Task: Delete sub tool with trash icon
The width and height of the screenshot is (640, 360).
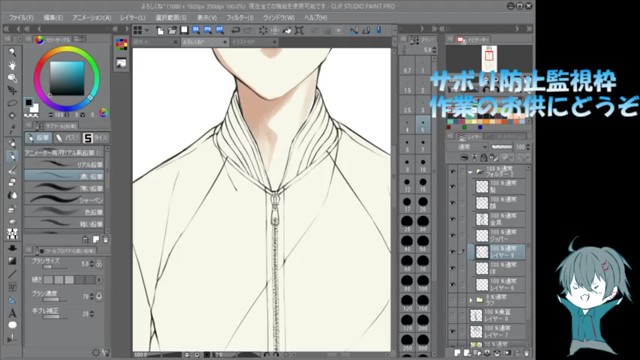Action: coord(105,239)
